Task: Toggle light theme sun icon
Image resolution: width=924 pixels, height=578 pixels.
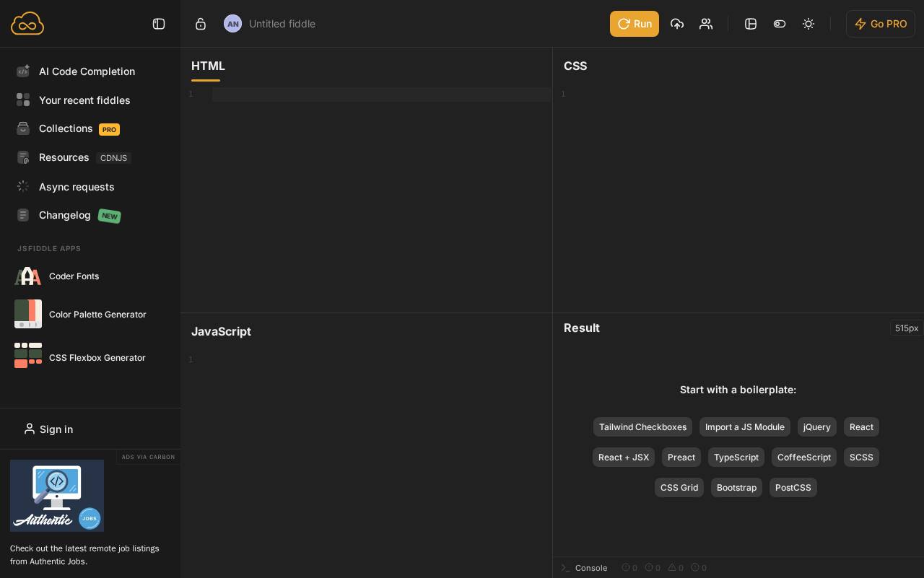Action: (808, 24)
